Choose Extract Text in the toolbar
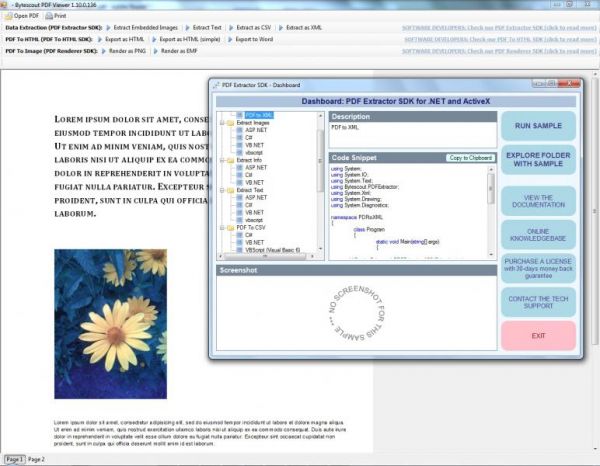 (207, 29)
